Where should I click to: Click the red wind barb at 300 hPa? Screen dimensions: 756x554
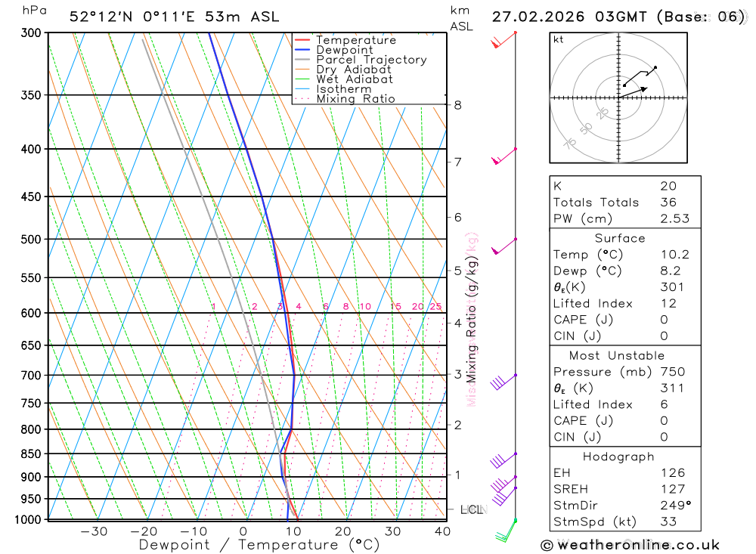(503, 40)
